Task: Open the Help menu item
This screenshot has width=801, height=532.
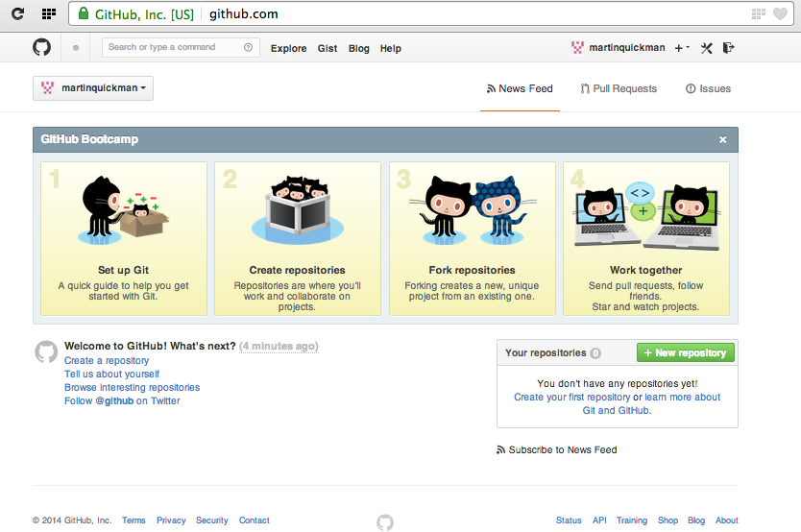Action: pos(390,49)
